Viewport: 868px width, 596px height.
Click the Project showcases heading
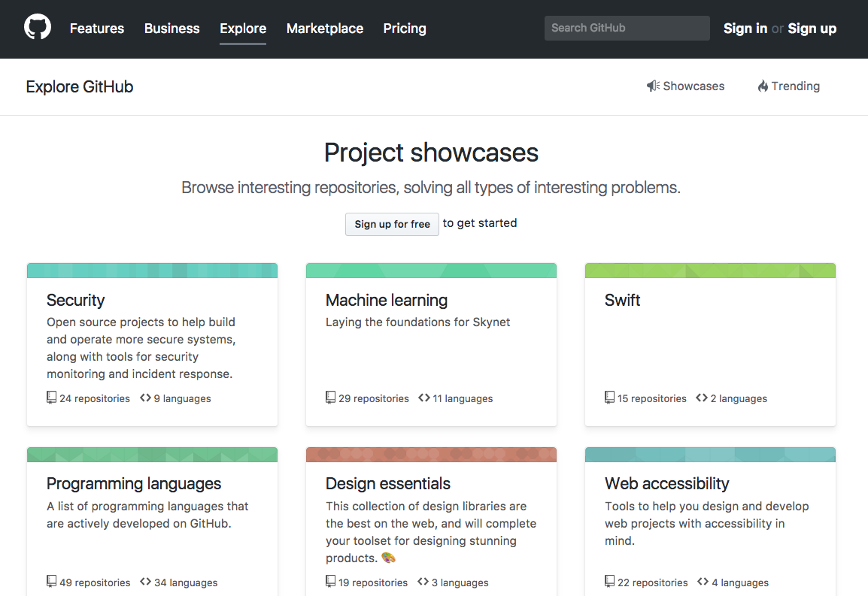(431, 153)
